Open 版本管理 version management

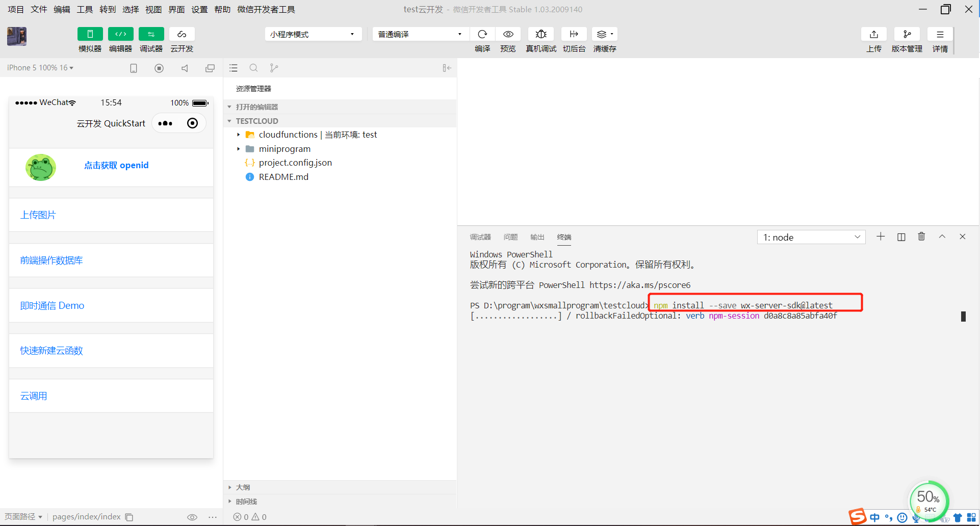coord(907,34)
